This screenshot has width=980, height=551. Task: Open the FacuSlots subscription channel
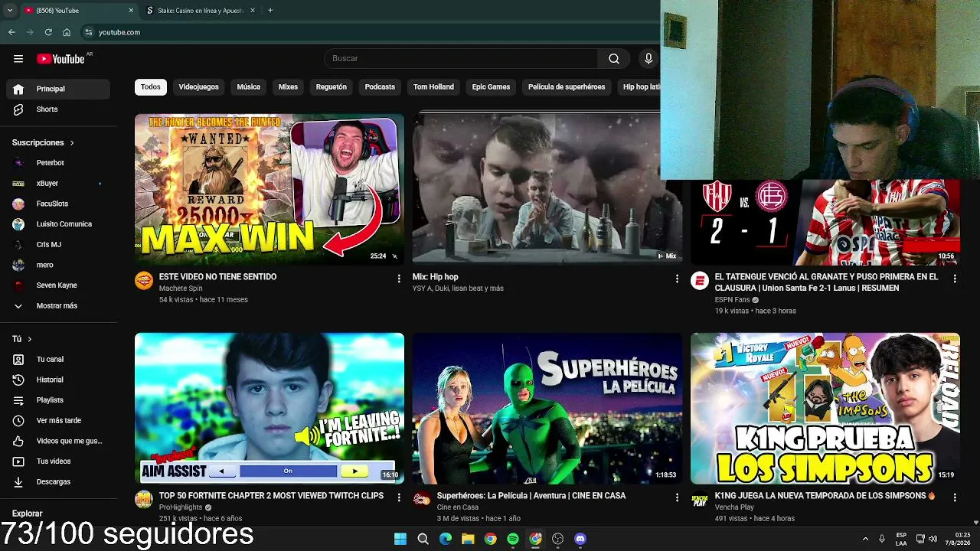tap(58, 204)
